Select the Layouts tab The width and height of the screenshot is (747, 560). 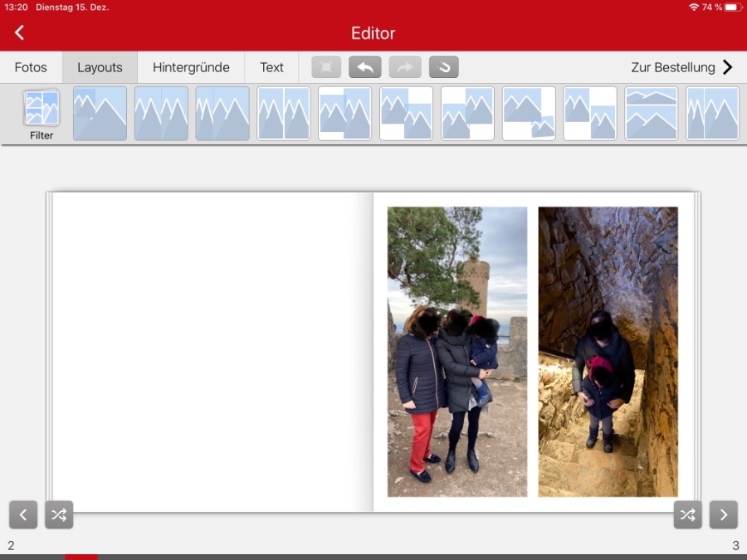[100, 67]
